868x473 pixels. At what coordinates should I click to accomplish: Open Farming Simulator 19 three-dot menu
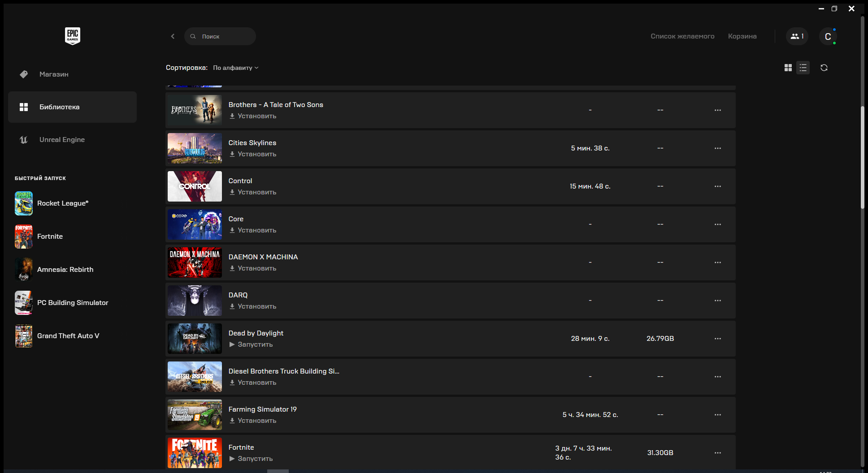[718, 415]
